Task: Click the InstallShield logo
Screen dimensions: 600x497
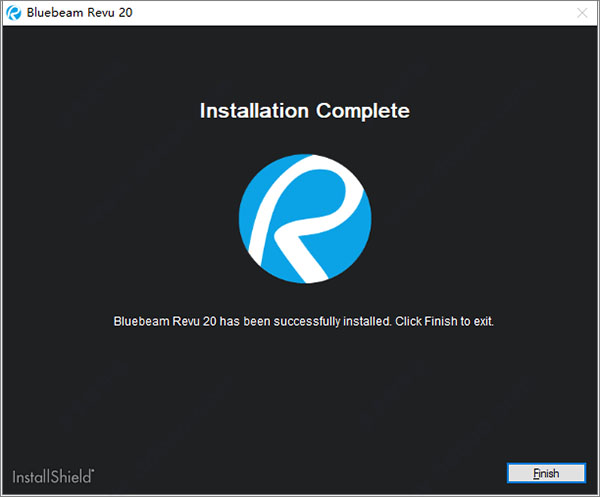Action: pos(53,474)
